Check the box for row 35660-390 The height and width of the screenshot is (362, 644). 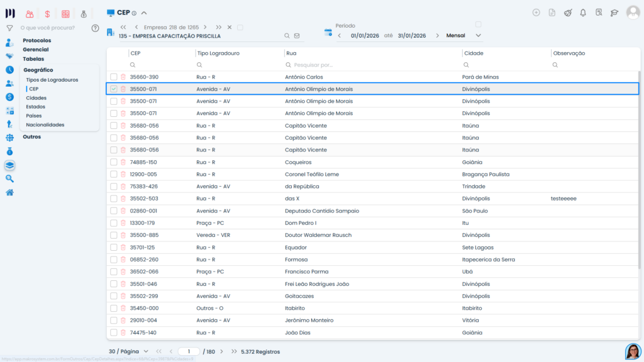click(114, 77)
